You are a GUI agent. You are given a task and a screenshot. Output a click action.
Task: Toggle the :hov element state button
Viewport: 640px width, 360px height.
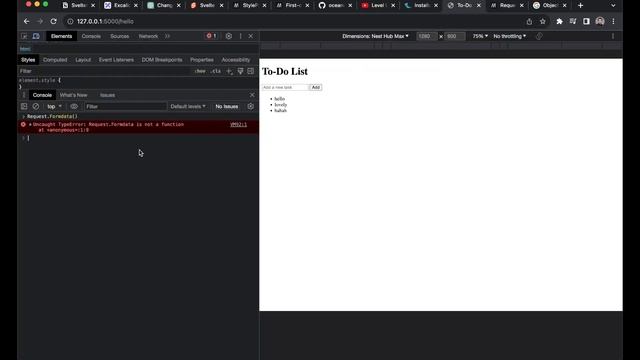pos(200,71)
